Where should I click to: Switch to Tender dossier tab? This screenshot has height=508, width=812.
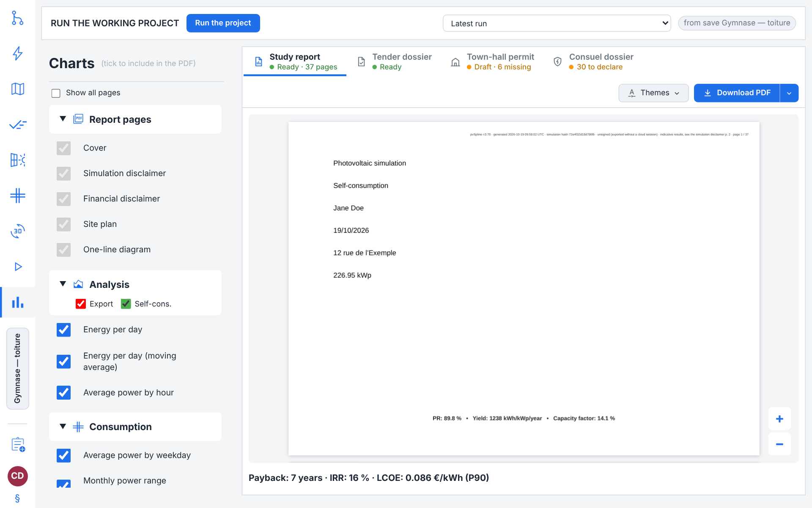click(x=394, y=62)
